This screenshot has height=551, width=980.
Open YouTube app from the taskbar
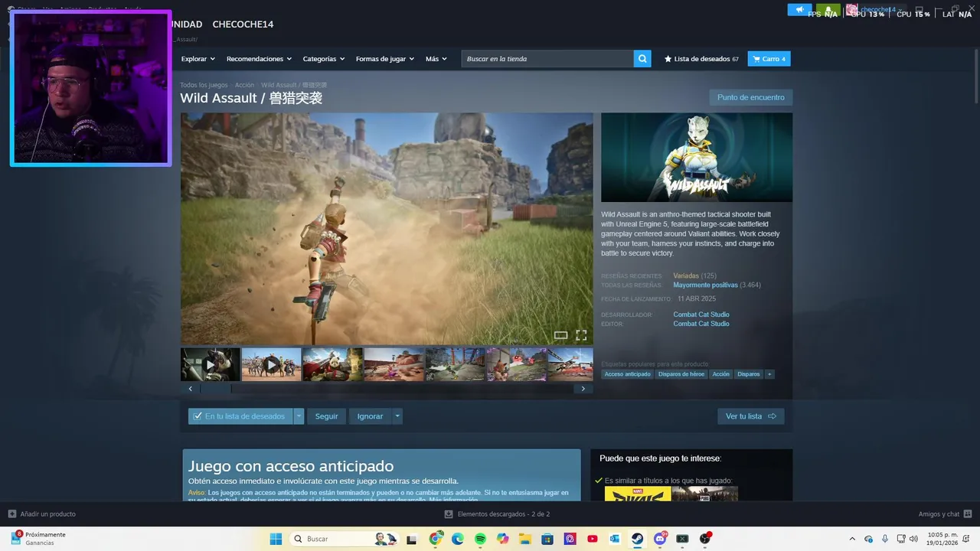pos(593,539)
